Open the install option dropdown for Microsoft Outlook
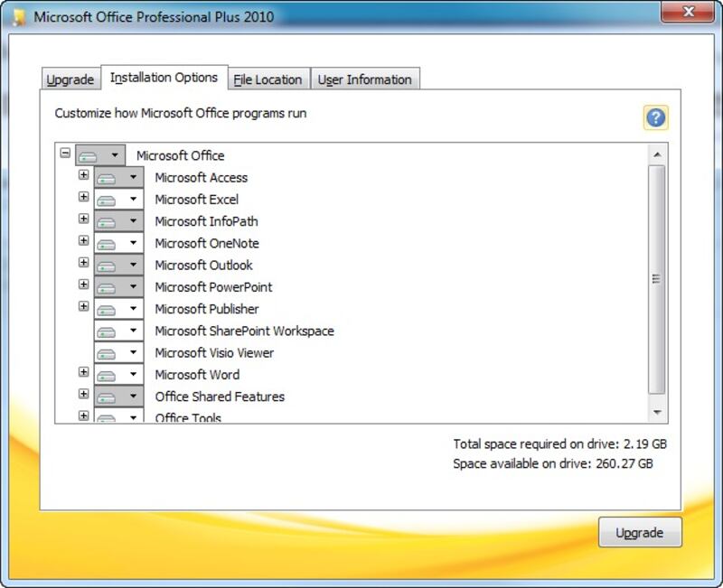723x588 pixels. point(134,266)
